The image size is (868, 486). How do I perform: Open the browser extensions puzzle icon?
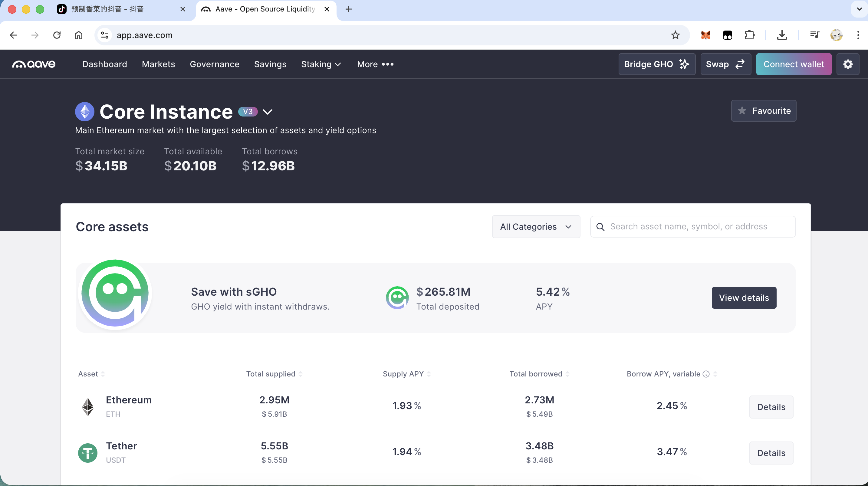point(749,35)
